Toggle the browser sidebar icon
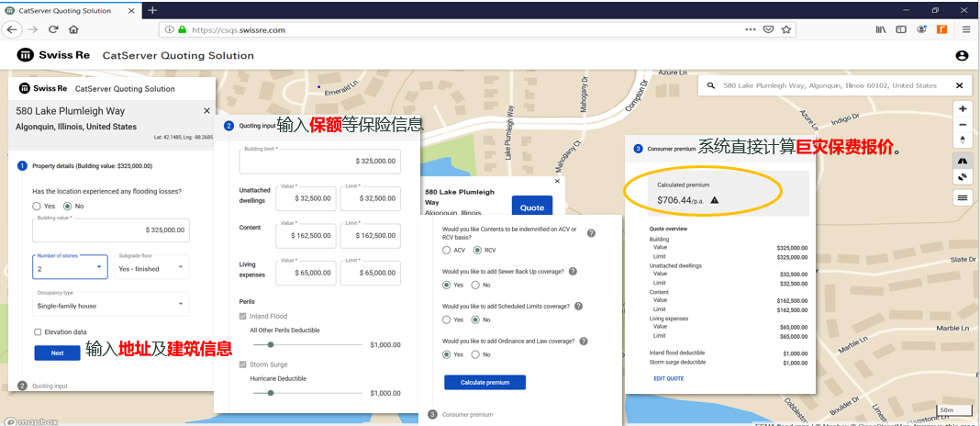This screenshot has width=980, height=426. pos(900,29)
